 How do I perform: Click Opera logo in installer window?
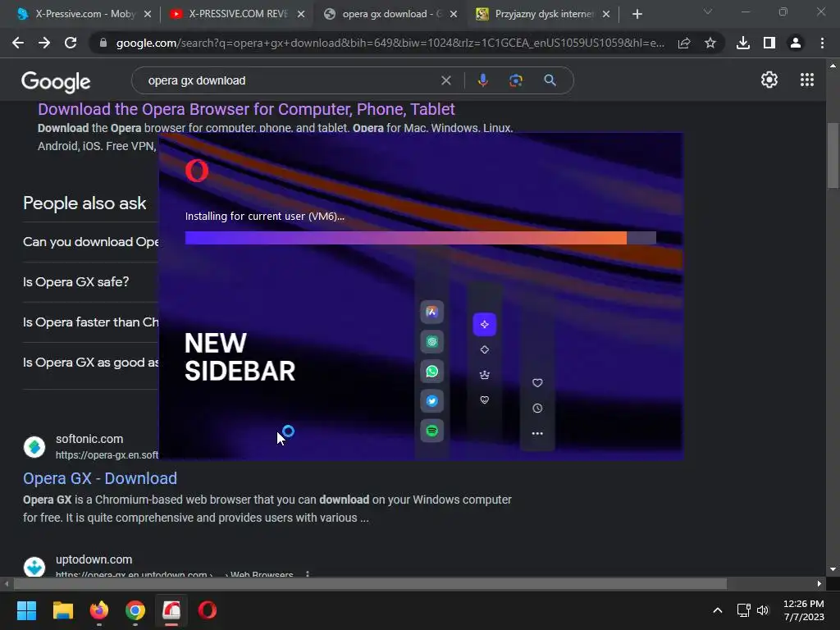[x=197, y=171]
